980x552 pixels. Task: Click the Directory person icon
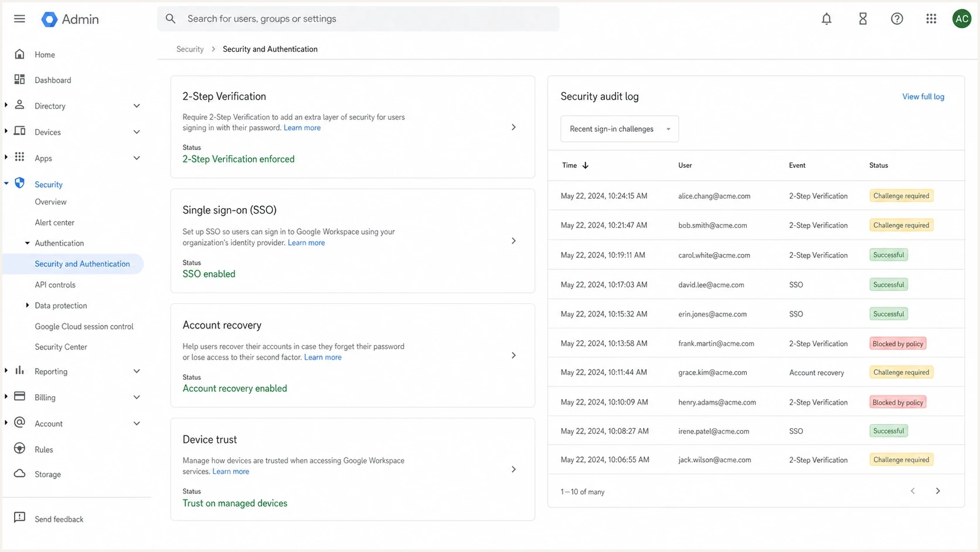[19, 105]
